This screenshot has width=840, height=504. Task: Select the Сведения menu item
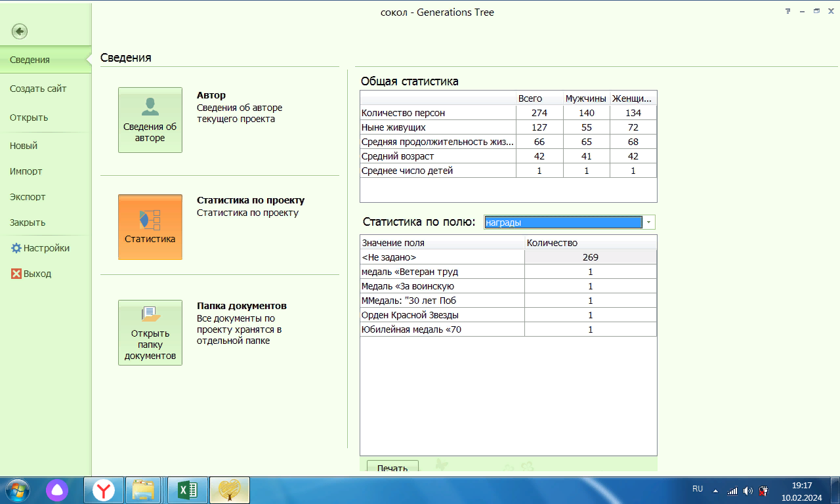click(30, 60)
